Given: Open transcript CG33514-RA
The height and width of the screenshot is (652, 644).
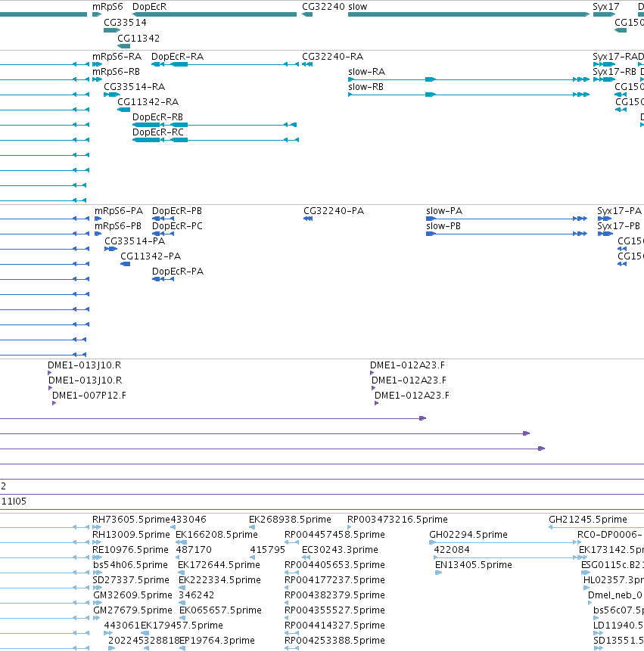Looking at the screenshot, I should pyautogui.click(x=135, y=86).
